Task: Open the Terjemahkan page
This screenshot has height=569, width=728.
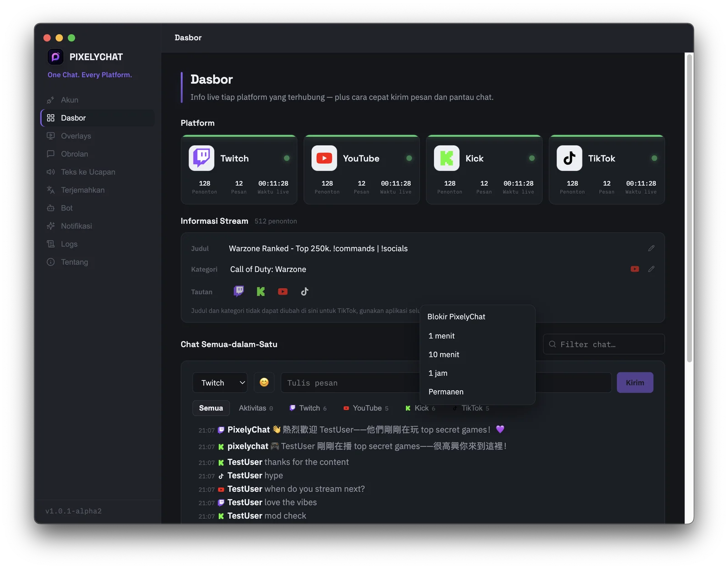Action: [x=97, y=190]
